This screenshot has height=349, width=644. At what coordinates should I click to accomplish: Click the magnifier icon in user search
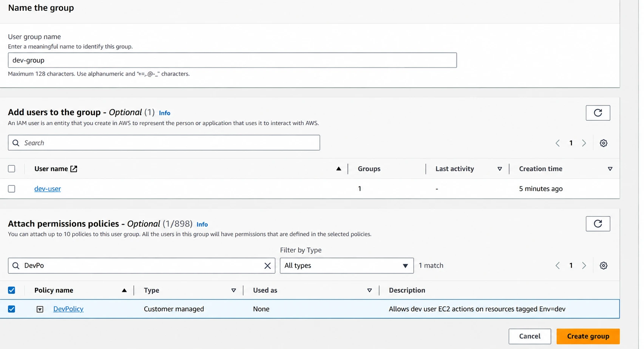point(16,143)
